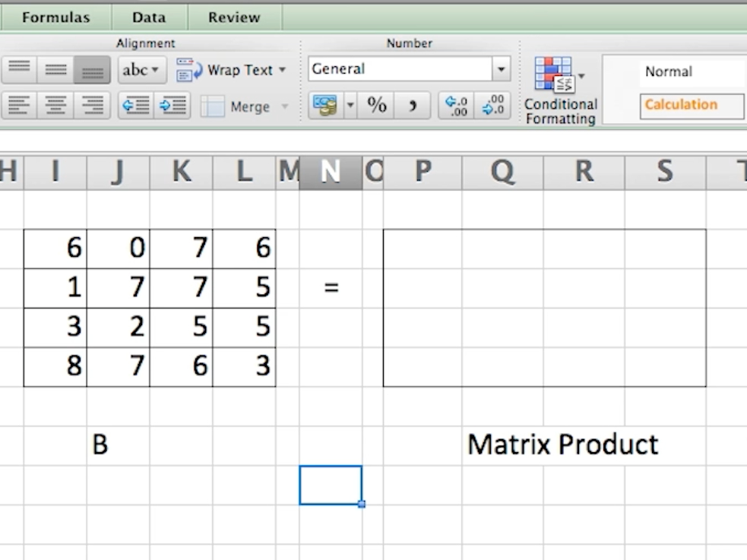Apply the Normal cell style

[692, 72]
